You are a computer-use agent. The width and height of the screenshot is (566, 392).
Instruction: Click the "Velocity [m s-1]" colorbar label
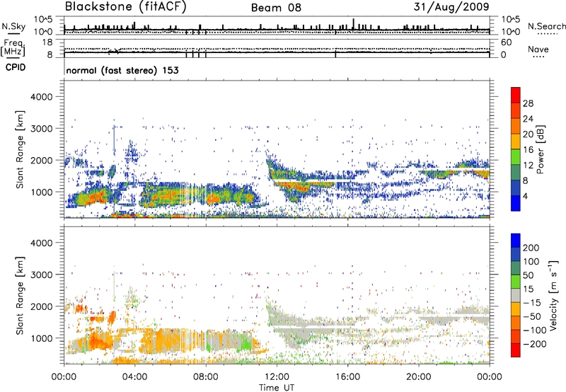point(553,295)
